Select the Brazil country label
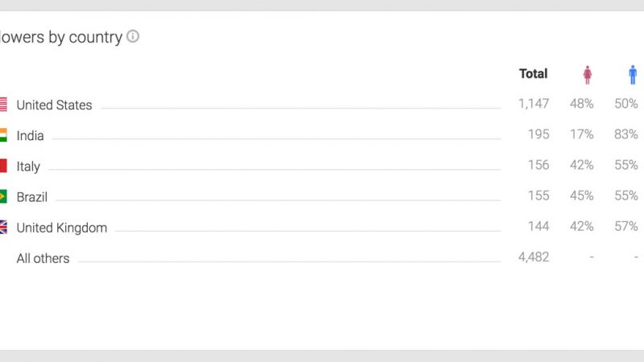644x362 pixels. pos(31,197)
